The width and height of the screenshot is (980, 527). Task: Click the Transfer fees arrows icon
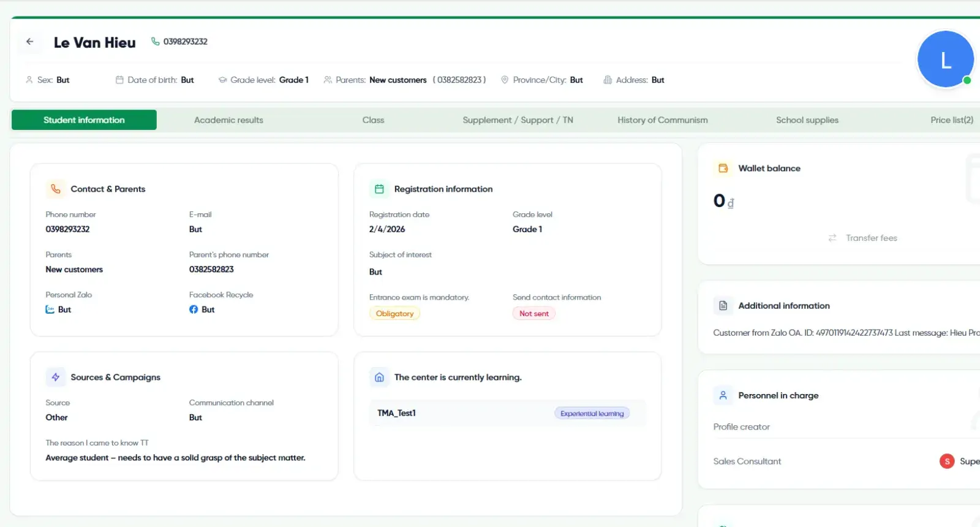click(x=832, y=238)
